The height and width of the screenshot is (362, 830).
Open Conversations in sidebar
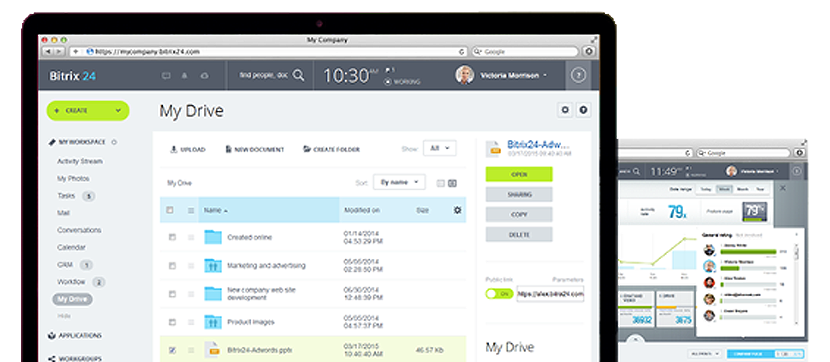[x=79, y=230]
